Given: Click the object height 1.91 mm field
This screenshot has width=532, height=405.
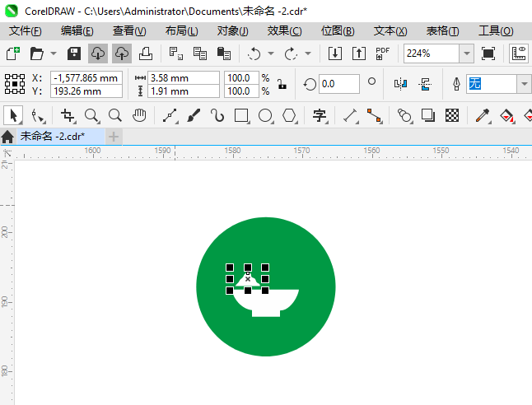Looking at the screenshot, I should click(184, 91).
